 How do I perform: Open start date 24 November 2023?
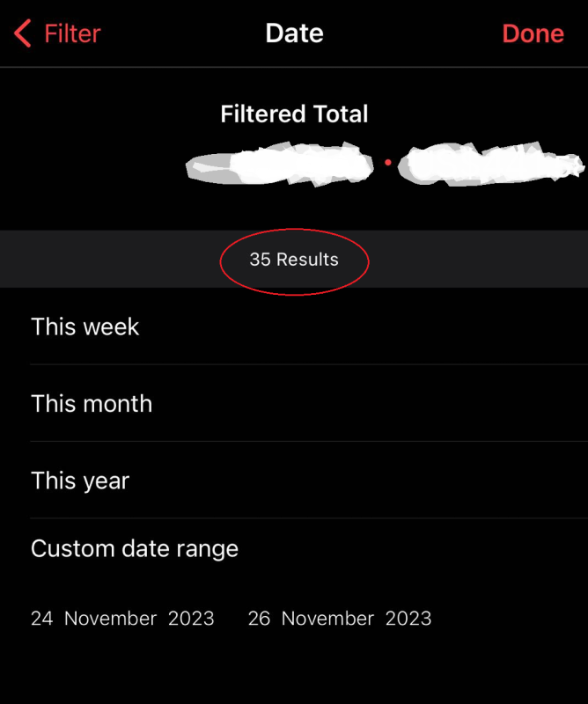[x=122, y=619]
